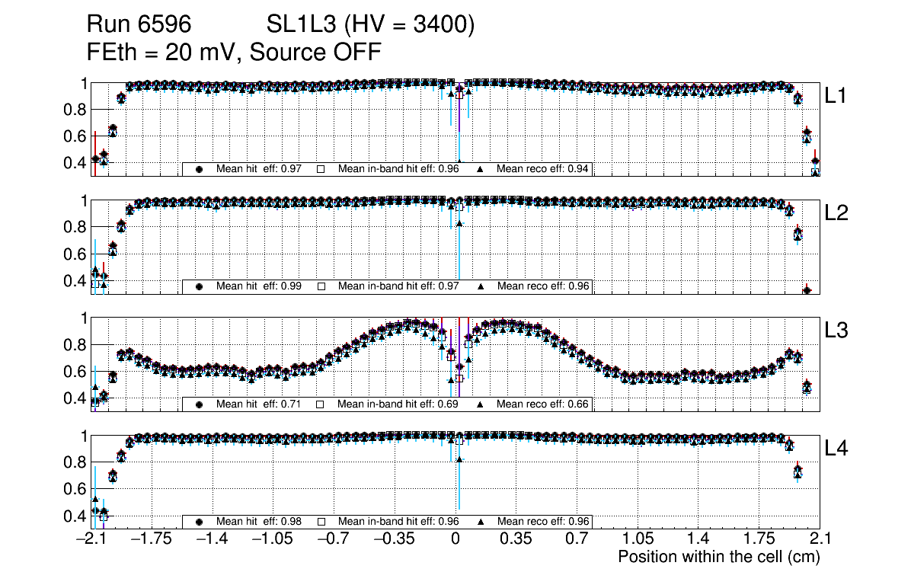Click 'Mean hit eff: 0.98' in L4 legend
The width and height of the screenshot is (911, 588).
pos(260,522)
